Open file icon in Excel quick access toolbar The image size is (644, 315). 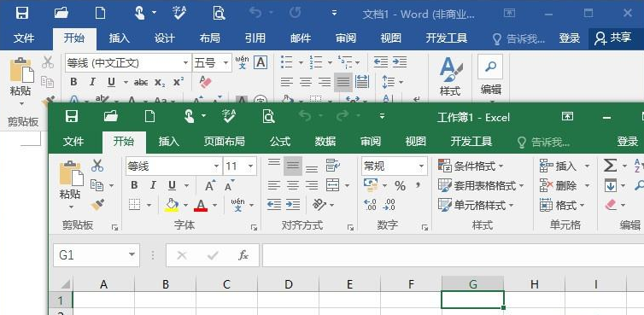click(x=111, y=116)
